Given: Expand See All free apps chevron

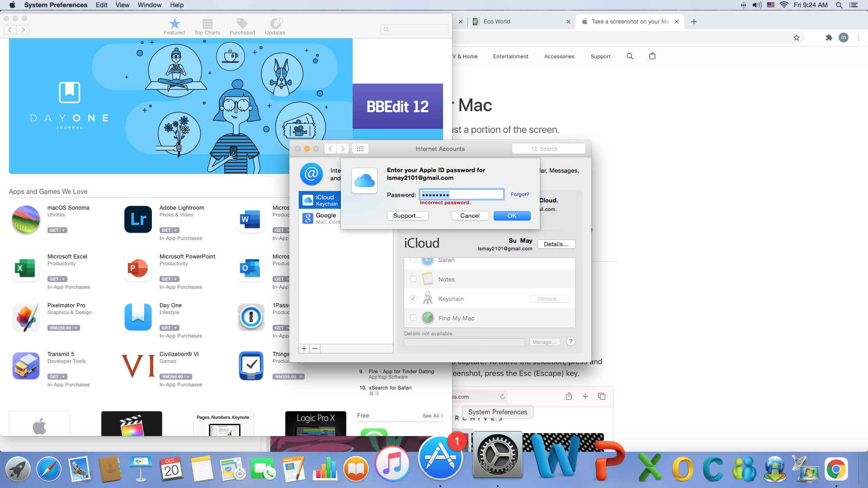Looking at the screenshot, I should point(441,416).
